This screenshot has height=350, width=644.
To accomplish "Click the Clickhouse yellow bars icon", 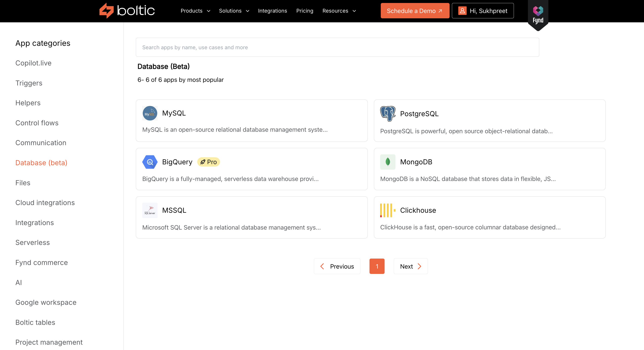I will [388, 210].
